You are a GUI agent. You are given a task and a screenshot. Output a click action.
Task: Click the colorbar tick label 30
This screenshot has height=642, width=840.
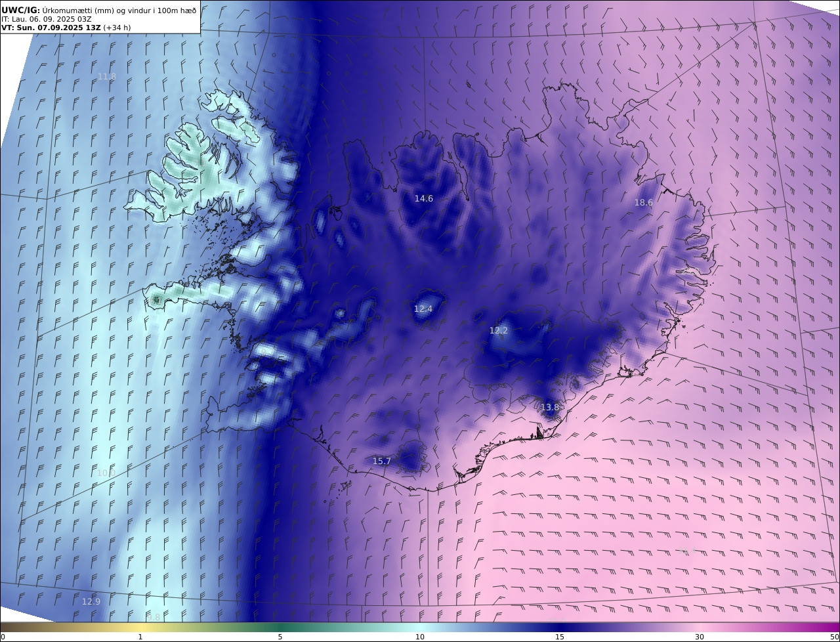[700, 637]
